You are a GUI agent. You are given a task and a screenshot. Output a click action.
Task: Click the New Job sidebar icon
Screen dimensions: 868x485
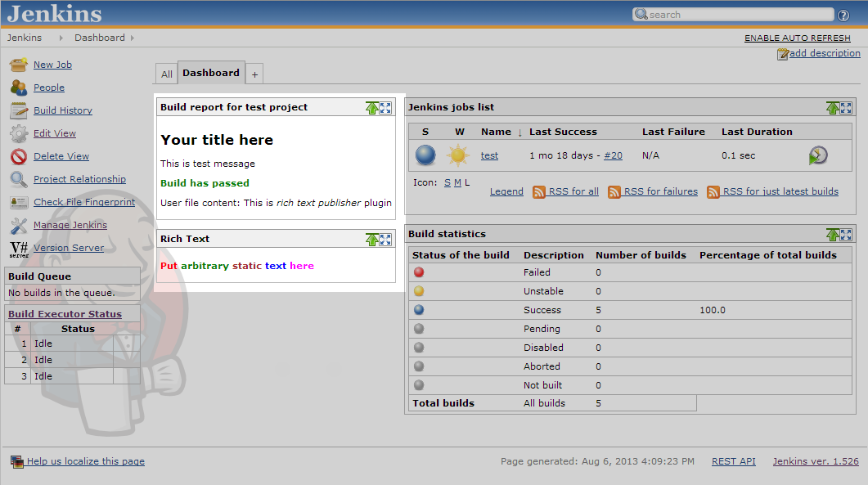[18, 65]
